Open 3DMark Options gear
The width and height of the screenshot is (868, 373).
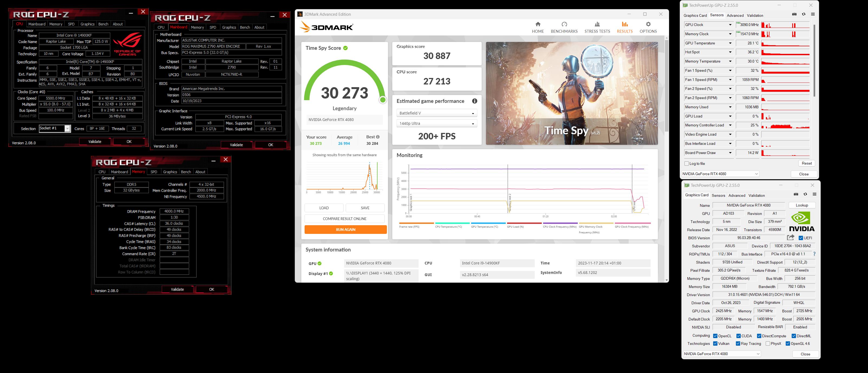[x=648, y=27]
